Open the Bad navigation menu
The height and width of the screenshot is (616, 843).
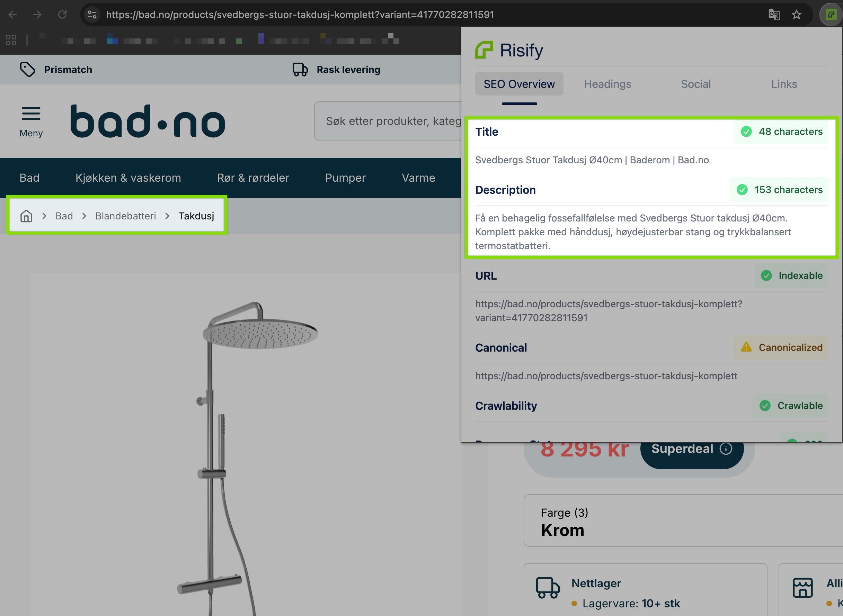tap(29, 178)
